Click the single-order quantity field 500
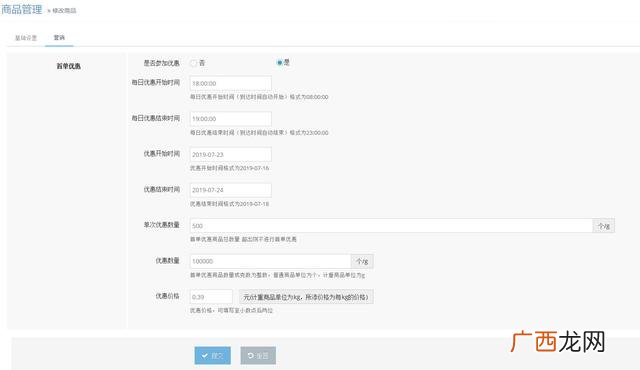Image resolution: width=640 pixels, height=370 pixels. click(391, 226)
